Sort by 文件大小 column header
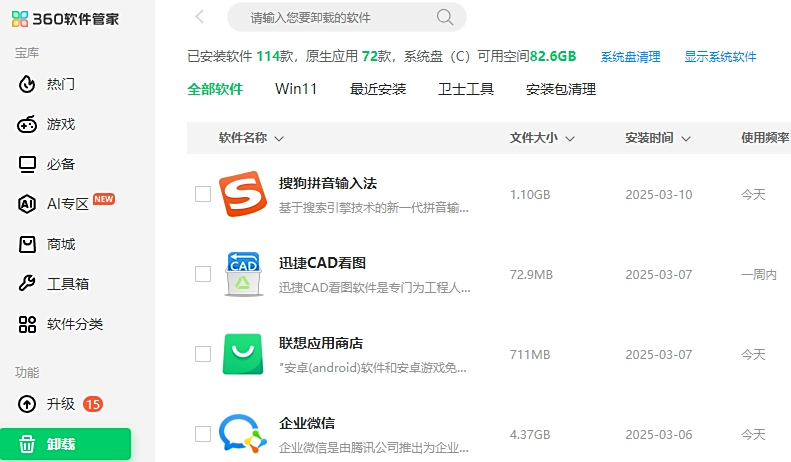The image size is (791, 462). click(x=540, y=138)
